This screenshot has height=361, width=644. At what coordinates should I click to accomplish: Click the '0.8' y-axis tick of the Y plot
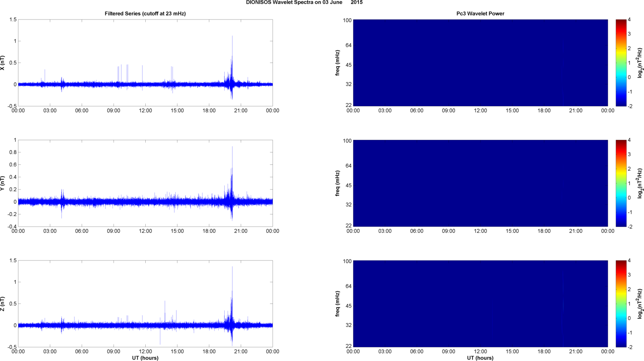click(13, 152)
